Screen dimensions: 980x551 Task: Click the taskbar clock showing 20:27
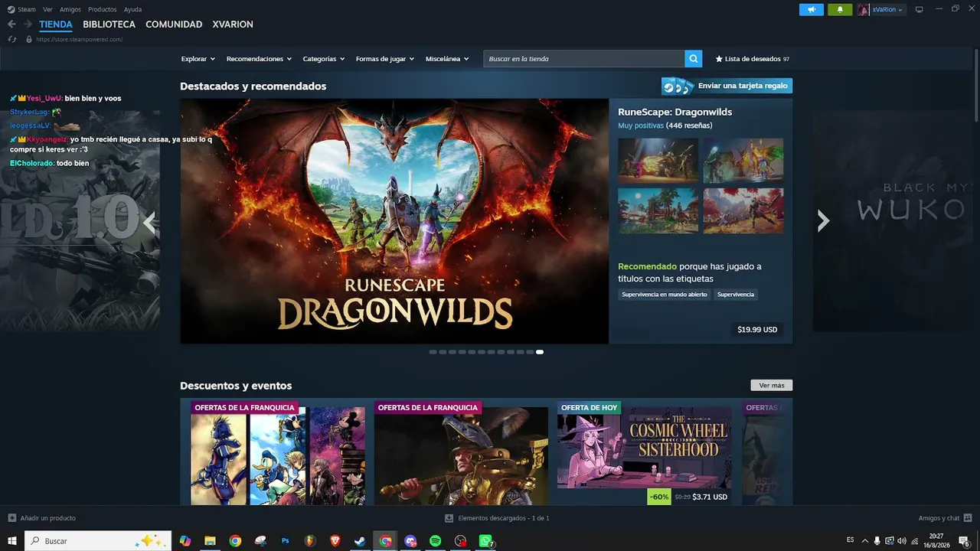click(x=936, y=541)
